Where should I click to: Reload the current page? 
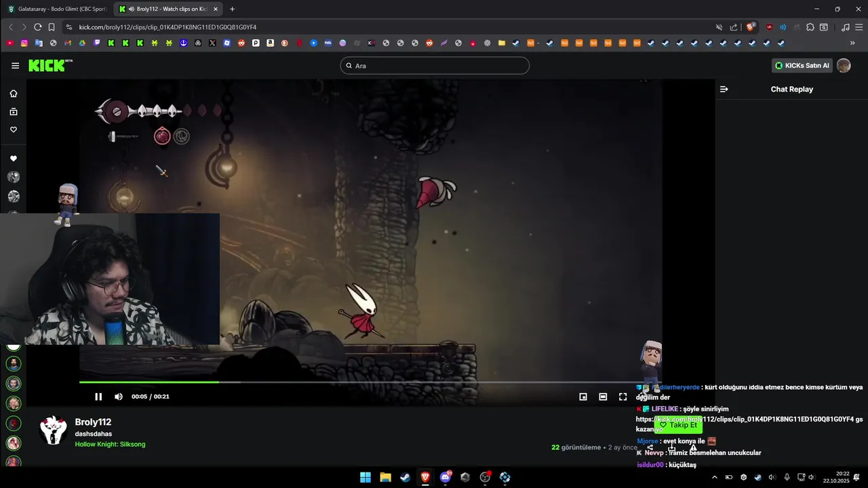tap(37, 27)
